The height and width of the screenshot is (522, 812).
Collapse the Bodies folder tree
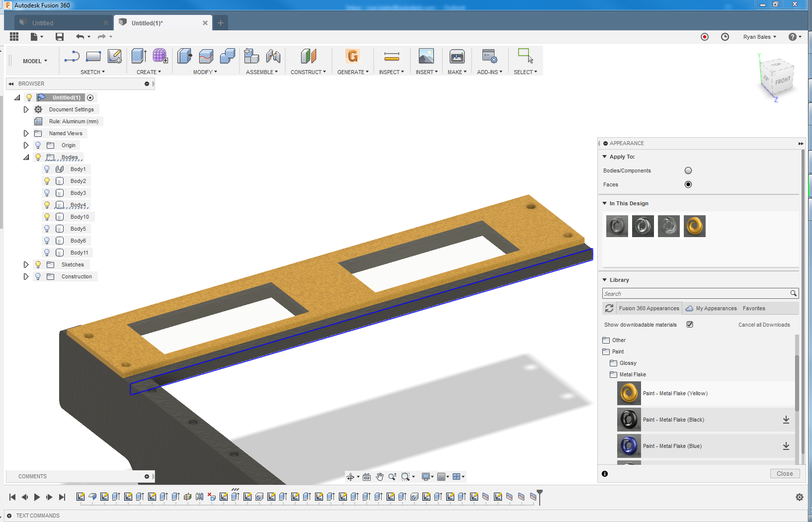coord(26,157)
